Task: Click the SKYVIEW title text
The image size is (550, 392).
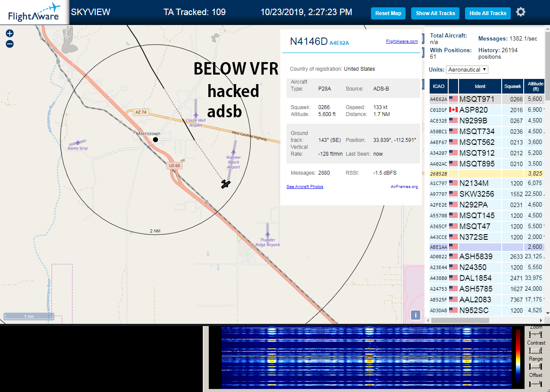Action: (x=91, y=12)
